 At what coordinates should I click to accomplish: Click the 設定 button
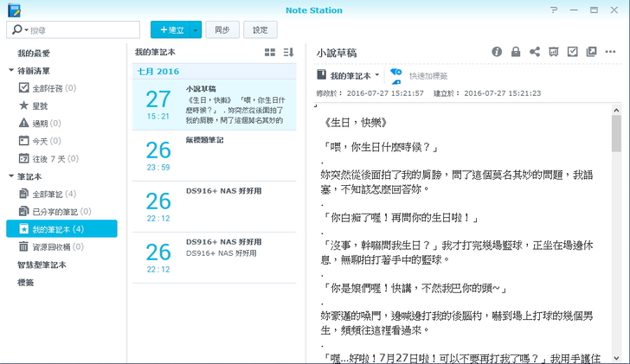tap(260, 29)
